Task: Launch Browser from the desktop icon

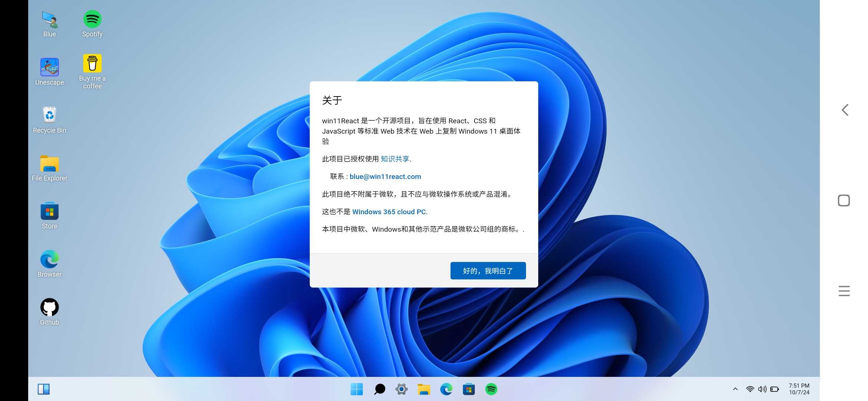Action: pos(49,264)
